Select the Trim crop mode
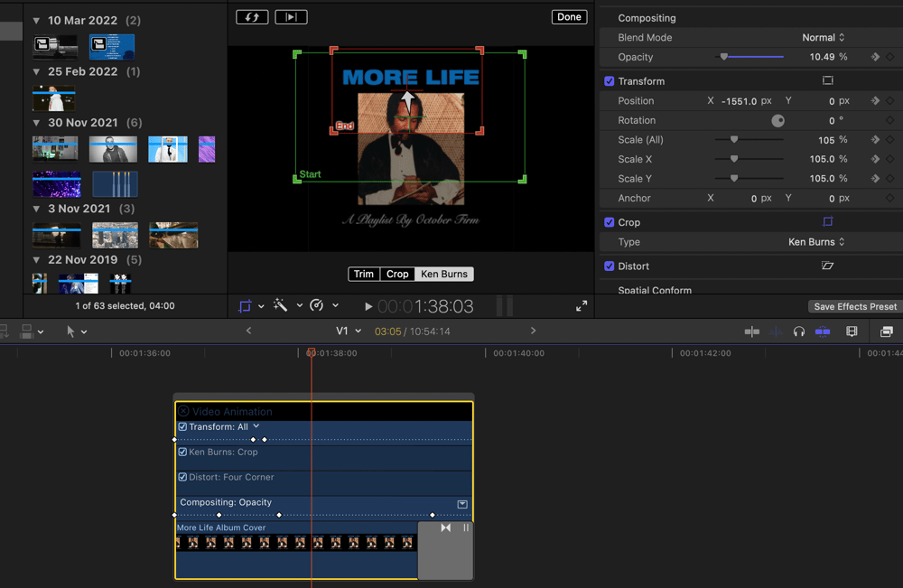The width and height of the screenshot is (903, 588). (363, 274)
